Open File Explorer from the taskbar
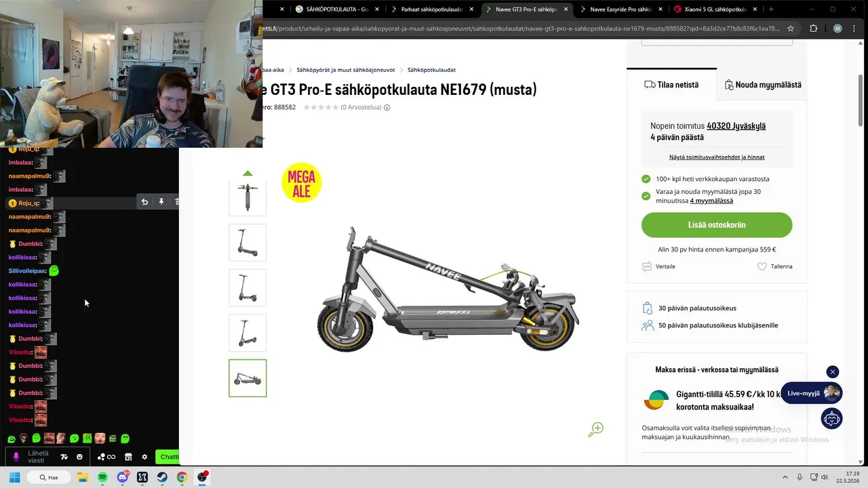The height and width of the screenshot is (488, 868). coord(83,477)
